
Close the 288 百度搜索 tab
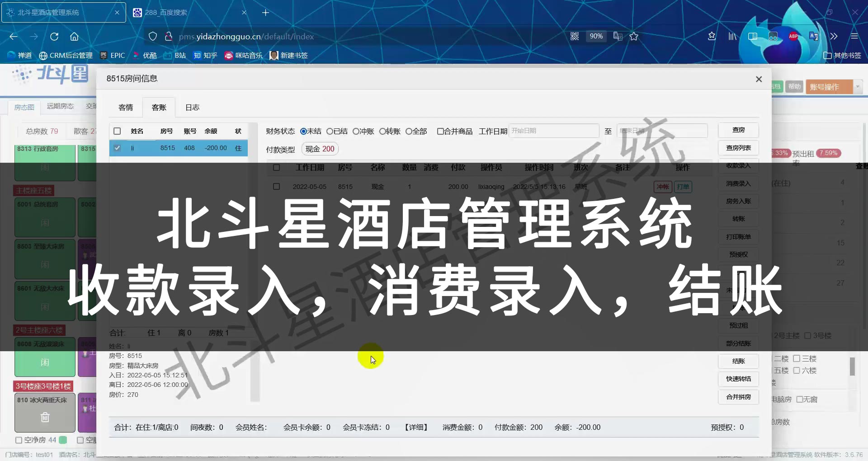[x=244, y=13]
